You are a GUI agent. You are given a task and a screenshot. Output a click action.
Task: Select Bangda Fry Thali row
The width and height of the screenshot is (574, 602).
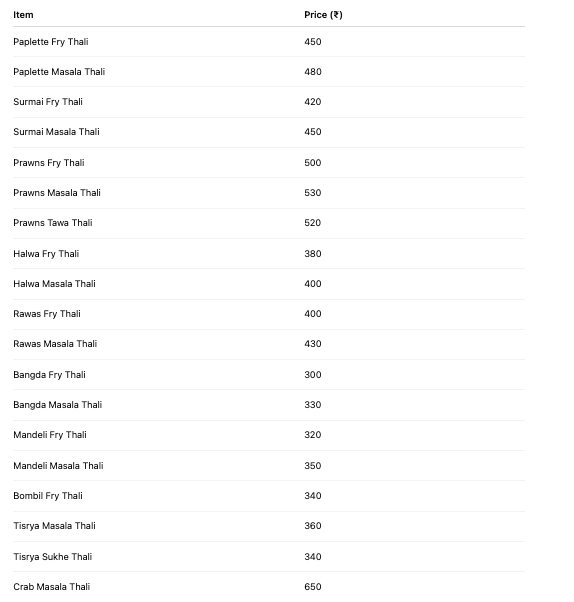pos(269,375)
